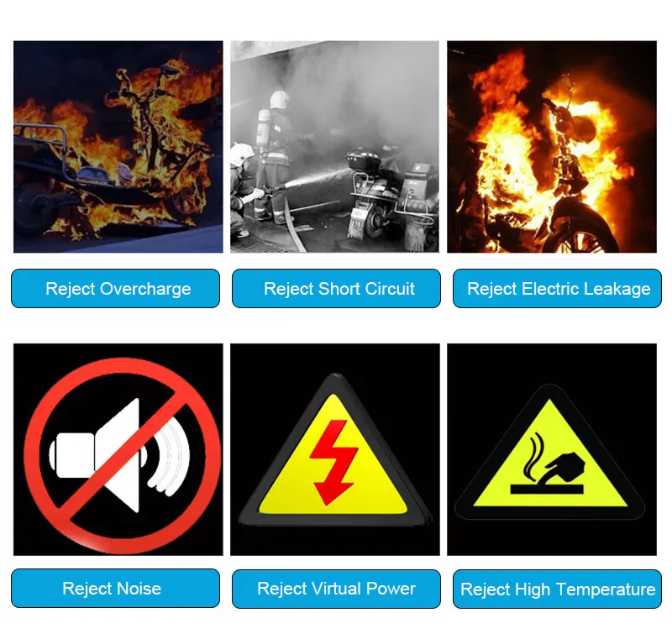672x639 pixels.
Task: Select the Reject Virtual Power button
Action: click(337, 589)
